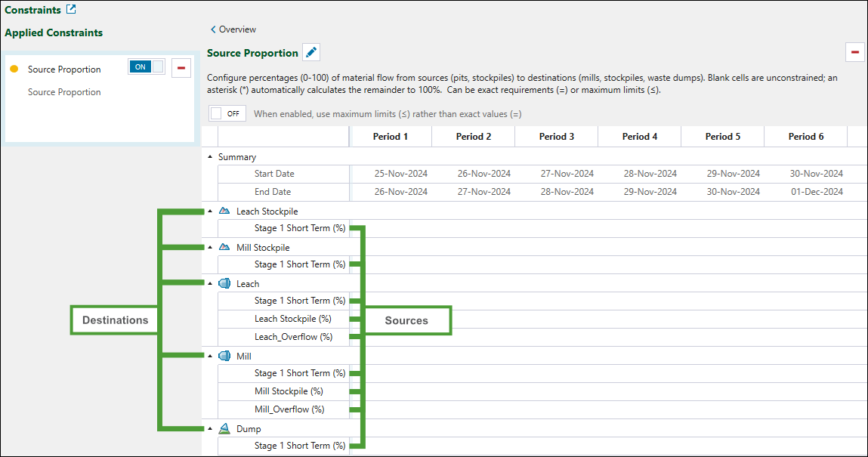The width and height of the screenshot is (868, 457).
Task: Select Source Proportion in Applied Constraints list
Action: (x=64, y=69)
